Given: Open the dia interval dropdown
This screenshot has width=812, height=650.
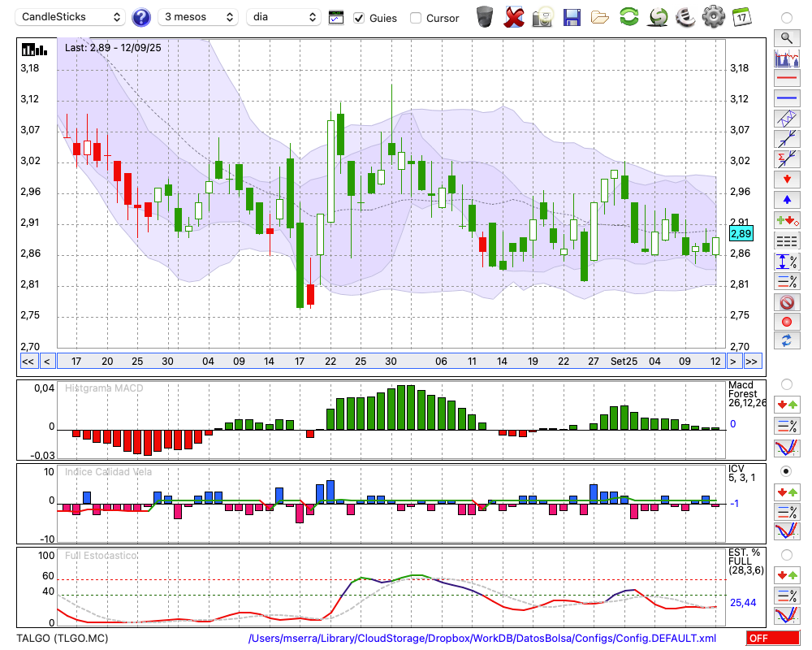Looking at the screenshot, I should pos(283,17).
